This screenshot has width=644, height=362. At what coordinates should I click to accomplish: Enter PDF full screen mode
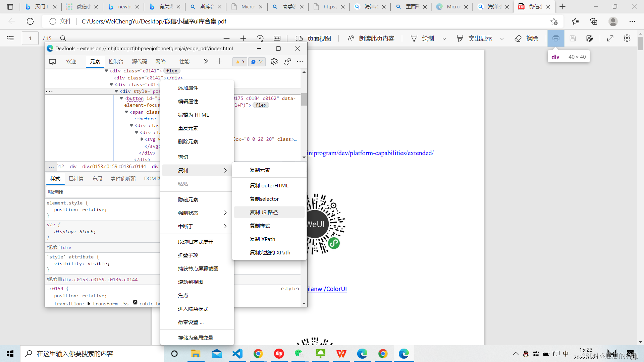tap(610, 39)
